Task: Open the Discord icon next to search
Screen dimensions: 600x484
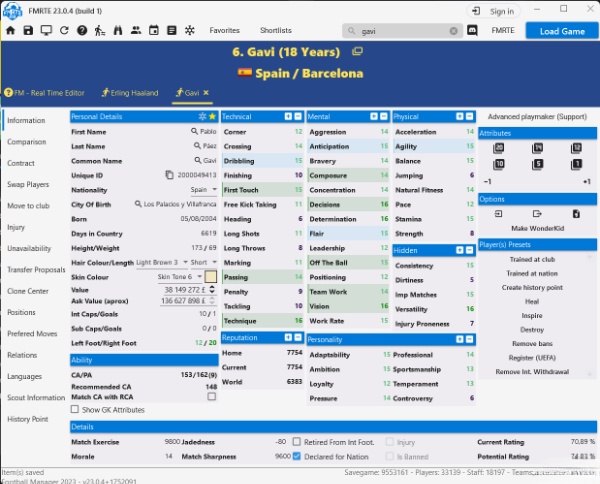Action: tap(472, 30)
